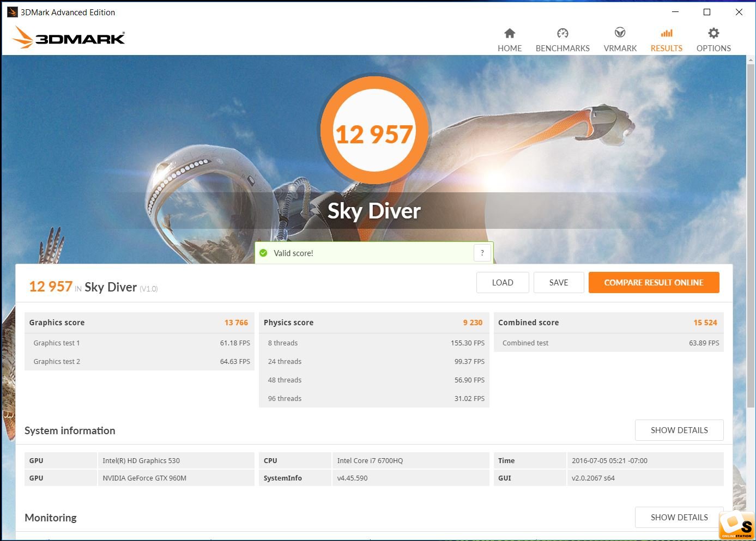This screenshot has height=541, width=756.
Task: Click the 48 threads row
Action: (374, 380)
